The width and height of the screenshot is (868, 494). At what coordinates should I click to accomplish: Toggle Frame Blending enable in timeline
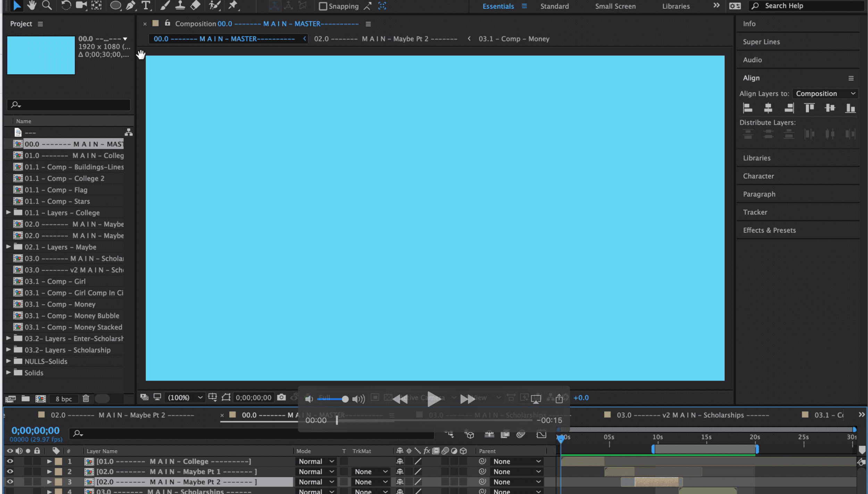click(505, 434)
